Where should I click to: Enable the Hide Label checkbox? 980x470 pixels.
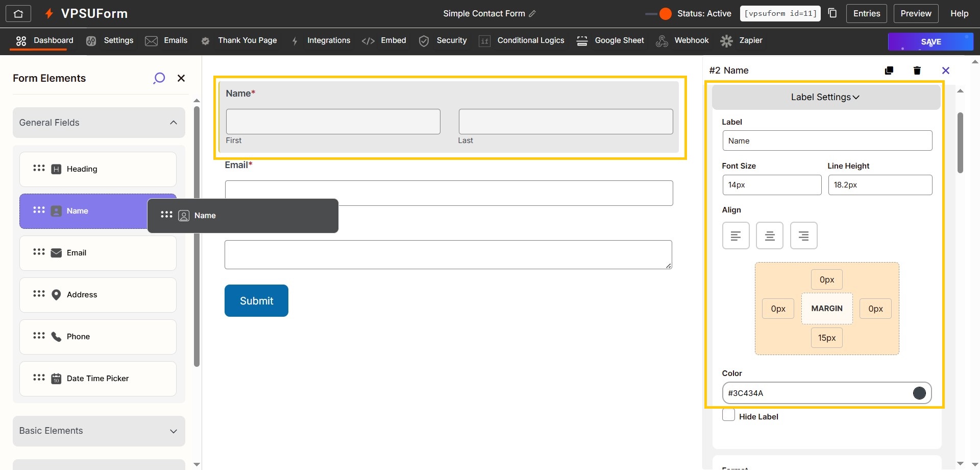[728, 415]
